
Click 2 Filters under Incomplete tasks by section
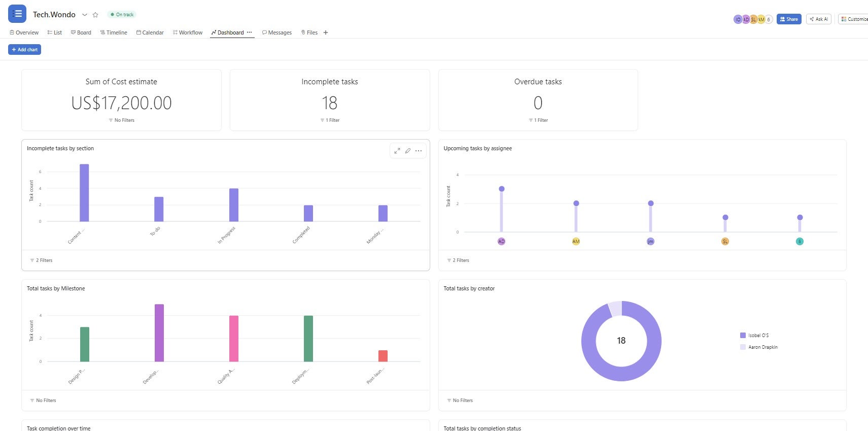[x=41, y=260]
